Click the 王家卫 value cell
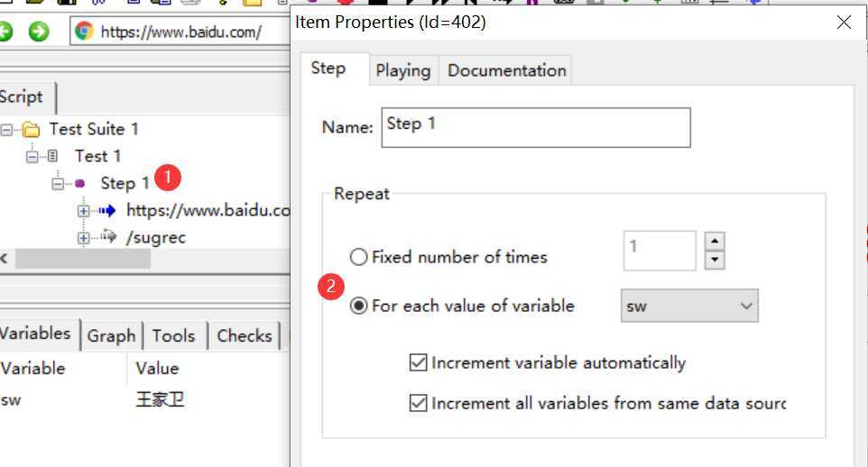 160,399
